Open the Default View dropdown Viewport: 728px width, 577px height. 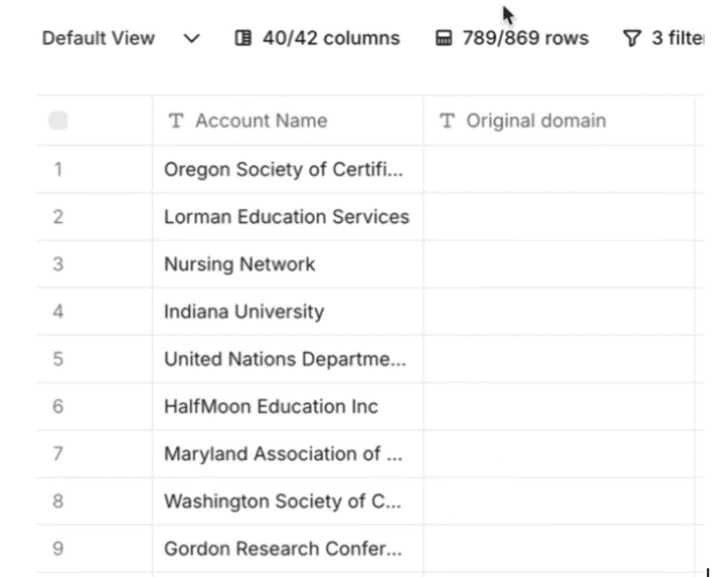point(99,37)
